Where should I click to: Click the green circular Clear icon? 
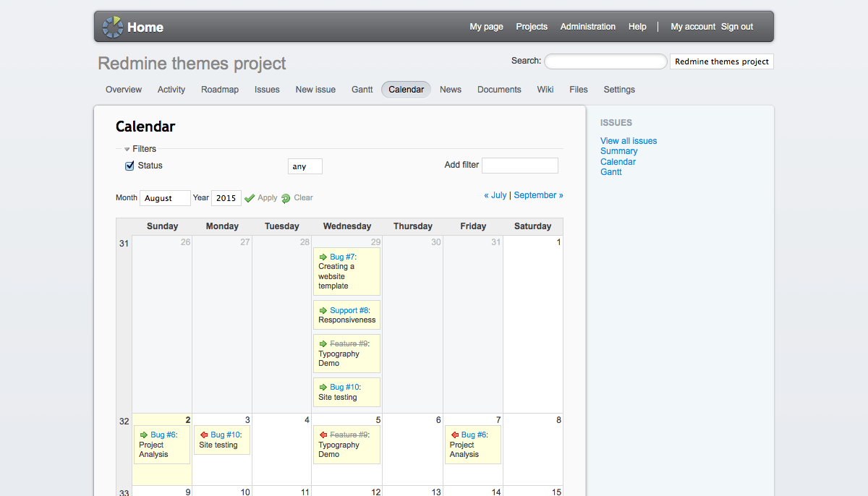click(286, 198)
